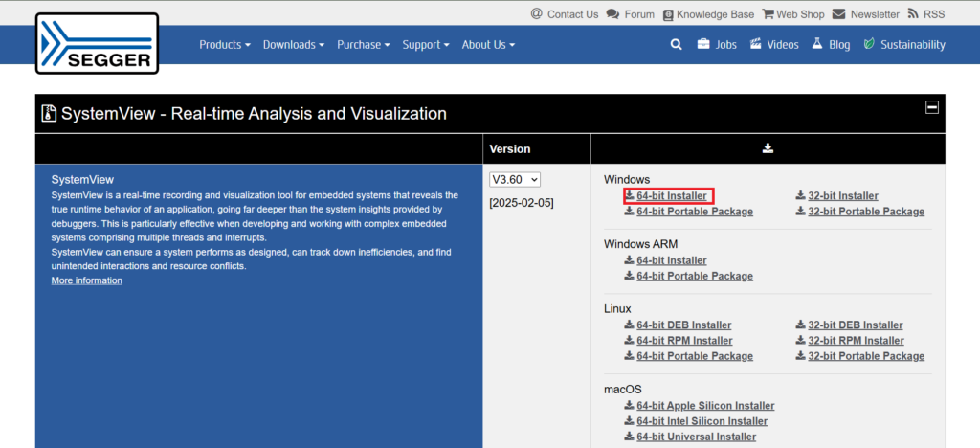Open the More information link
The height and width of the screenshot is (448, 980).
pos(87,280)
